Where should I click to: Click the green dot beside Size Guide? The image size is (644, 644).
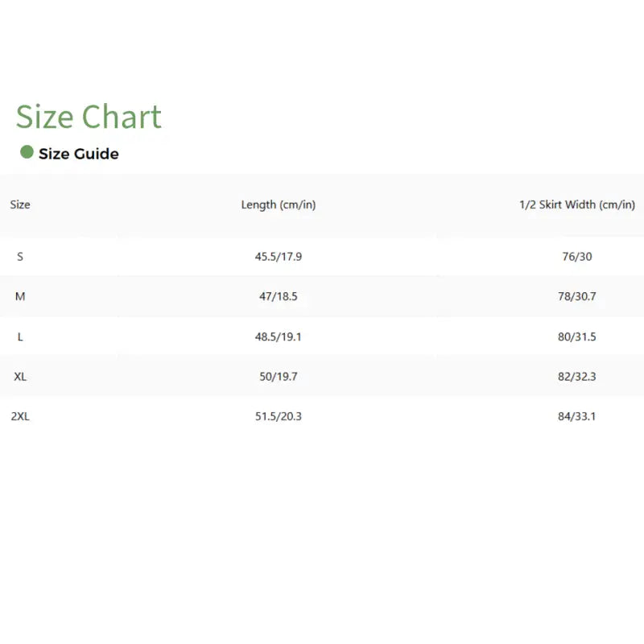(x=27, y=152)
